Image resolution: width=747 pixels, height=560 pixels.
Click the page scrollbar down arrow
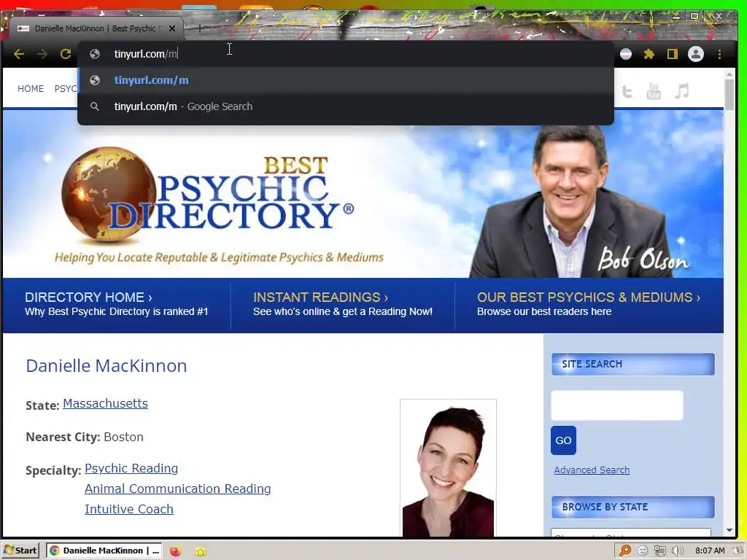click(729, 531)
